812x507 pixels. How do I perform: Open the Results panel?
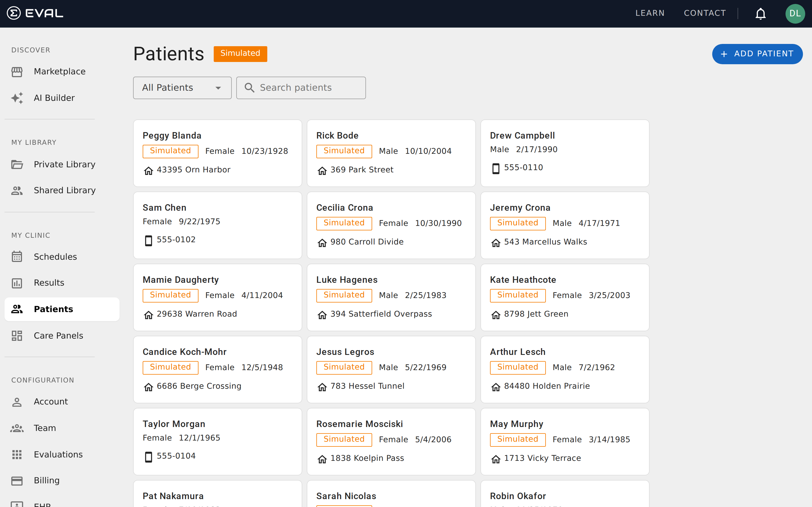tap(49, 282)
